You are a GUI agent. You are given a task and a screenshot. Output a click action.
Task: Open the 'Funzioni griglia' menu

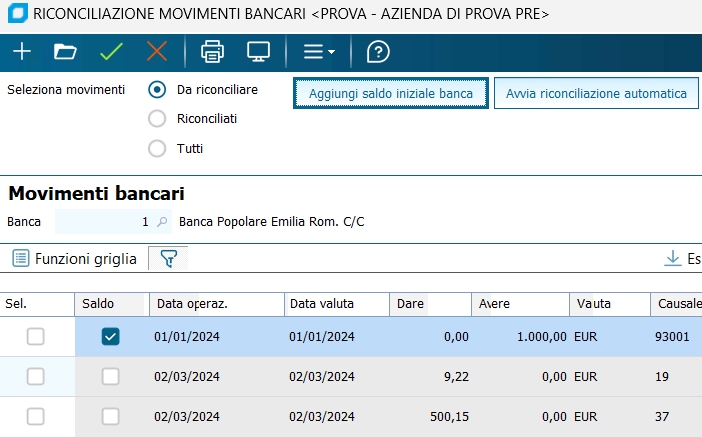coord(75,259)
